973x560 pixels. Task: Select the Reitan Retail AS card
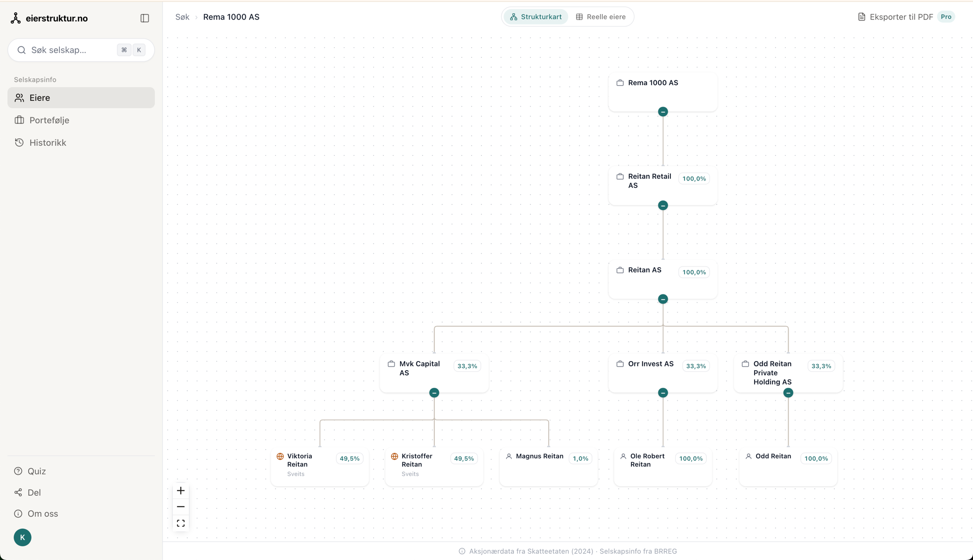tap(663, 185)
